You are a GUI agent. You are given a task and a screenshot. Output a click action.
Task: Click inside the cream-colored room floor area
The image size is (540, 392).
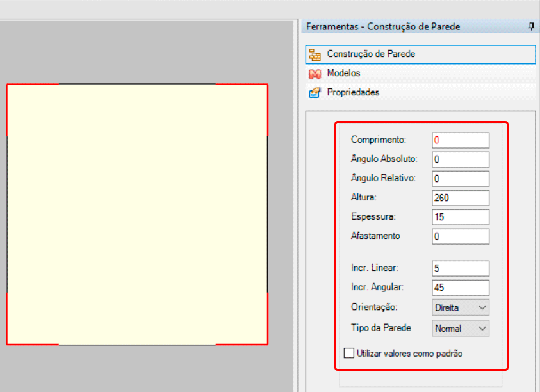click(137, 215)
